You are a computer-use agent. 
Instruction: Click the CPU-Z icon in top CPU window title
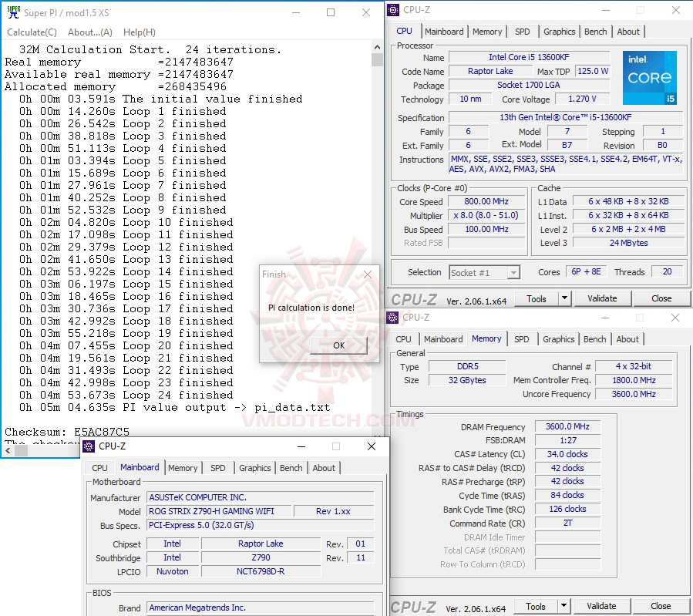coord(393,10)
